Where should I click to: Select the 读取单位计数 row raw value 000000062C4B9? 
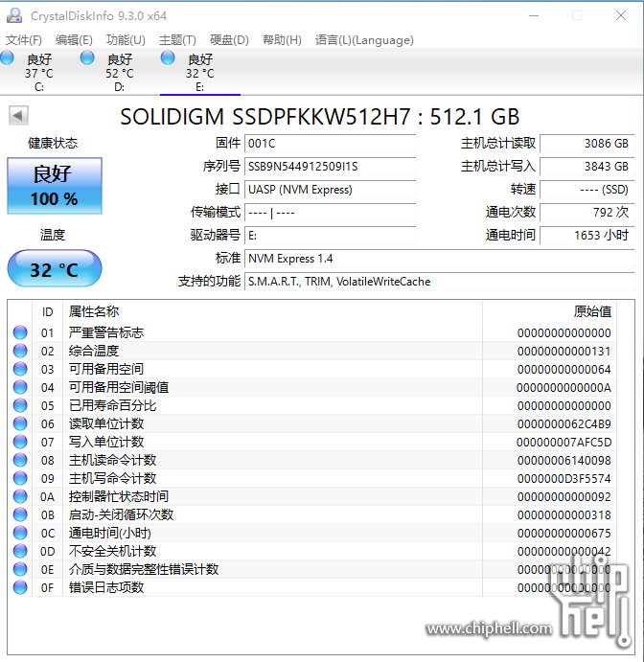tap(564, 423)
